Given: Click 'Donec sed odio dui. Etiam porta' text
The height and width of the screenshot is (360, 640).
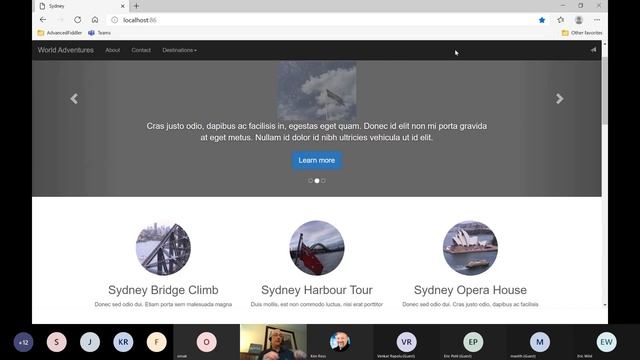Looking at the screenshot, I should tap(163, 304).
